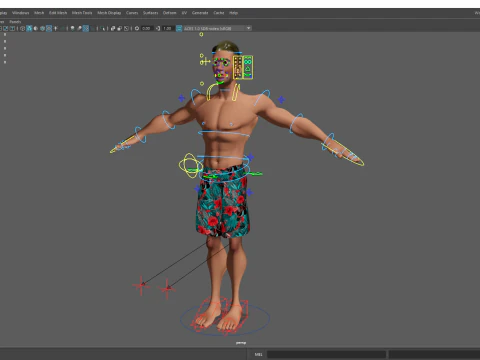
Task: Select the blue root circle under feet
Action: click(225, 319)
